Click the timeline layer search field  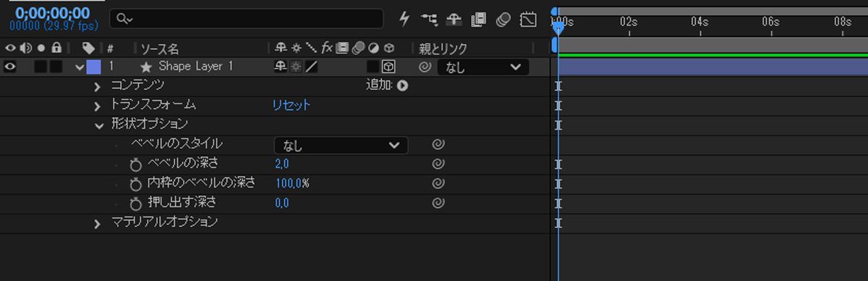click(x=247, y=18)
